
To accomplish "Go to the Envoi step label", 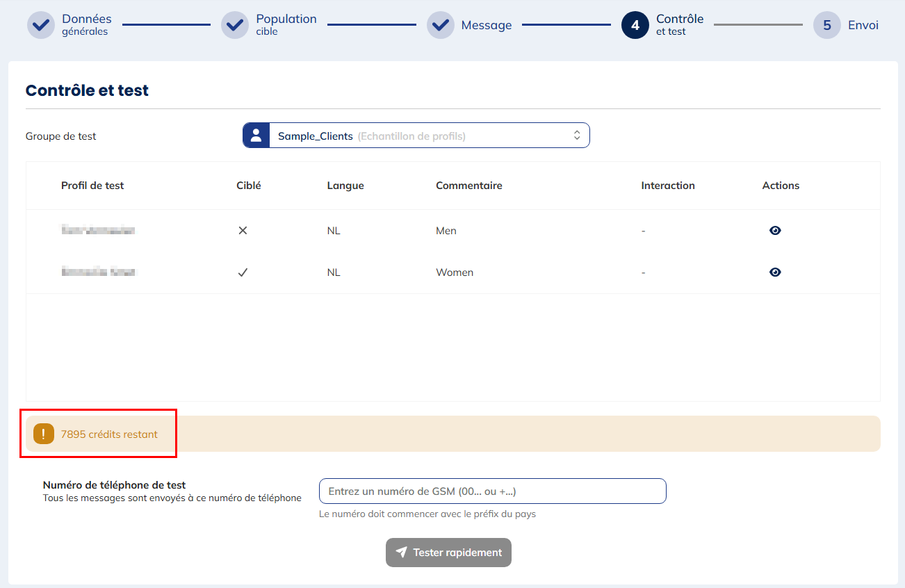I will coord(863,25).
